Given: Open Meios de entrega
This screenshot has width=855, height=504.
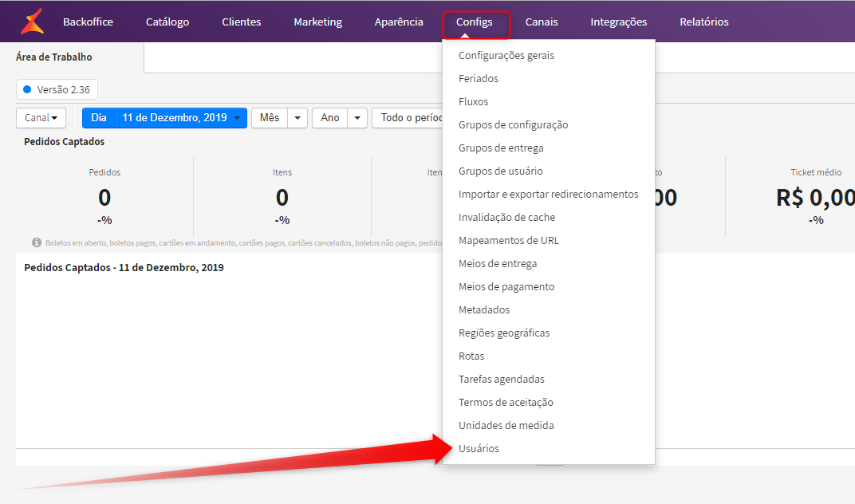Looking at the screenshot, I should [x=498, y=263].
